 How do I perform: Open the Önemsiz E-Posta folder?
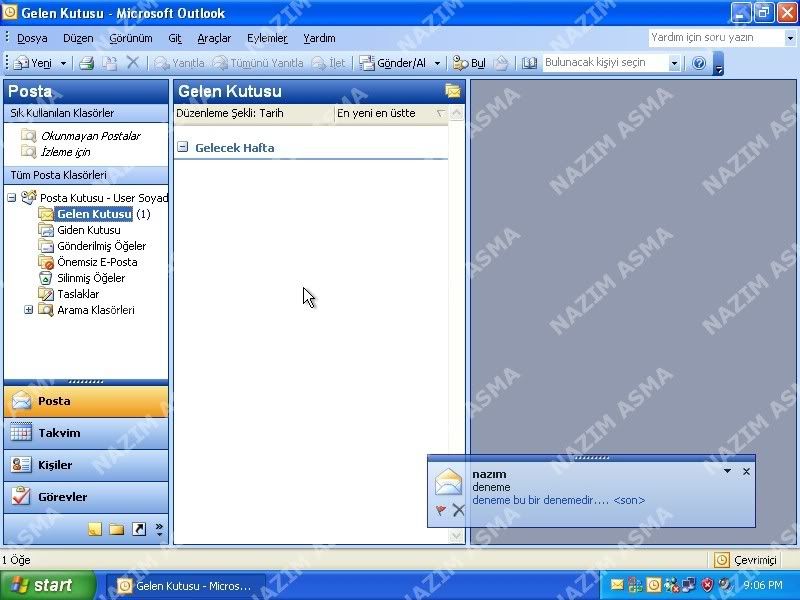coord(97,262)
